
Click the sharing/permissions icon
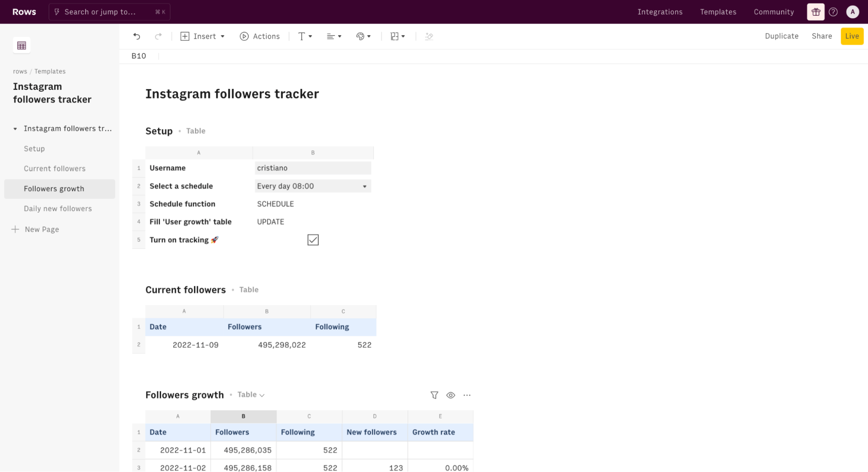(x=822, y=36)
